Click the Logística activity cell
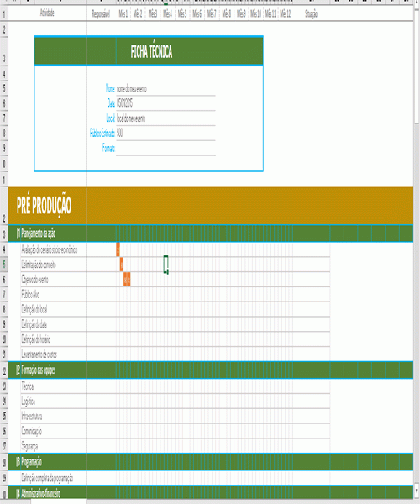This screenshot has height=504, width=420. 54,402
